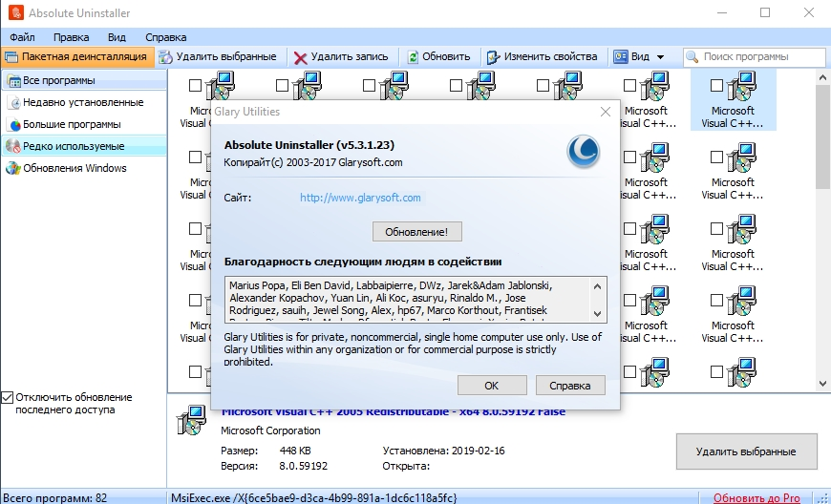
Task: Click the version value 8.0.59192
Action: click(x=303, y=467)
